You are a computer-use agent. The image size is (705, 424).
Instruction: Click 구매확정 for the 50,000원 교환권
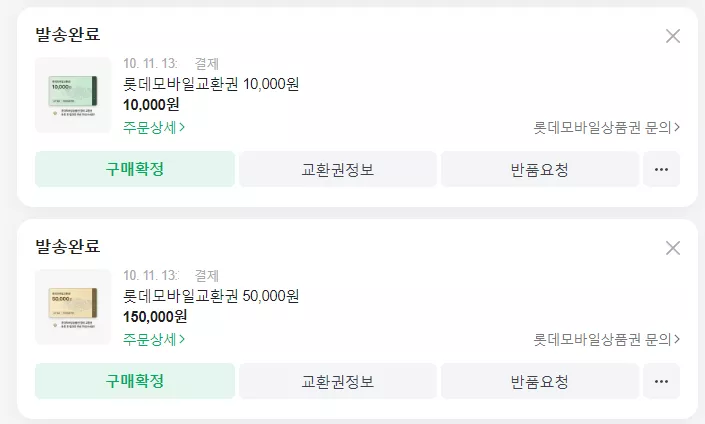point(135,381)
